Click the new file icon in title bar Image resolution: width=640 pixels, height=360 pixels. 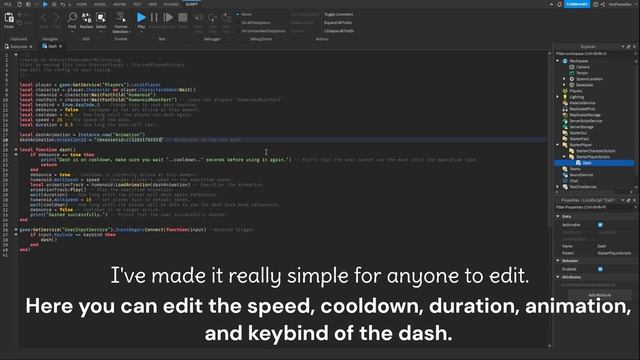click(x=19, y=4)
